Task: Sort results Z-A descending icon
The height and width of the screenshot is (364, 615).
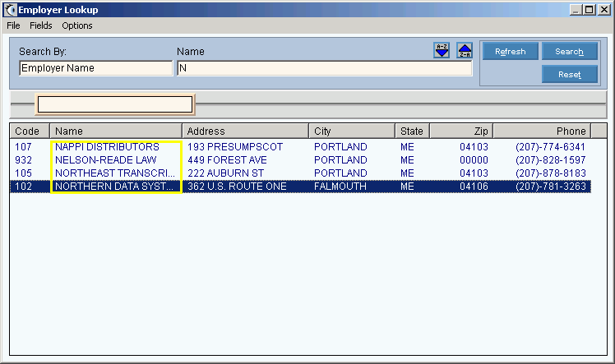Action: (465, 51)
